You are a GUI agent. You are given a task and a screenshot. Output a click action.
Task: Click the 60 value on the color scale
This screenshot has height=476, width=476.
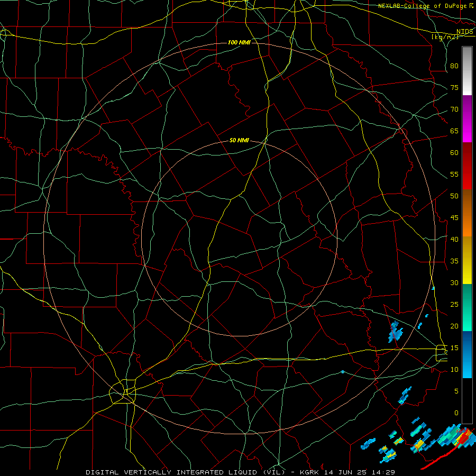tap(454, 153)
